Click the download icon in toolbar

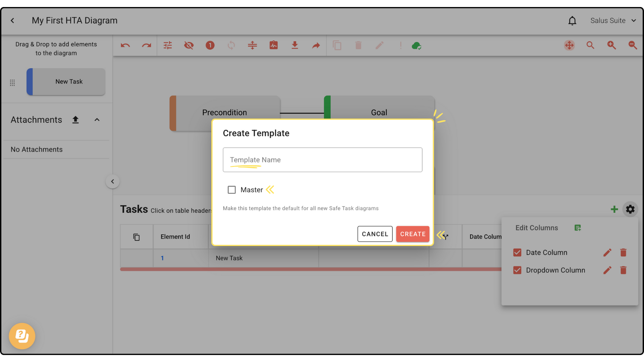click(294, 45)
